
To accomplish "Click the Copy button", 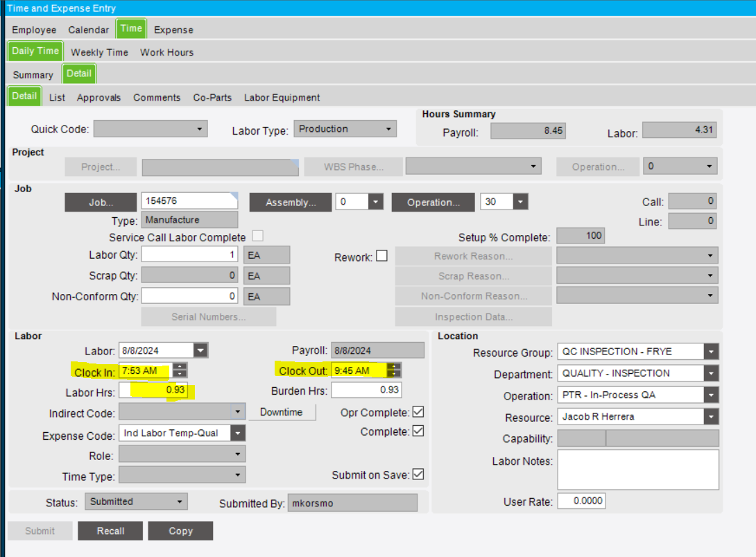I will (180, 531).
